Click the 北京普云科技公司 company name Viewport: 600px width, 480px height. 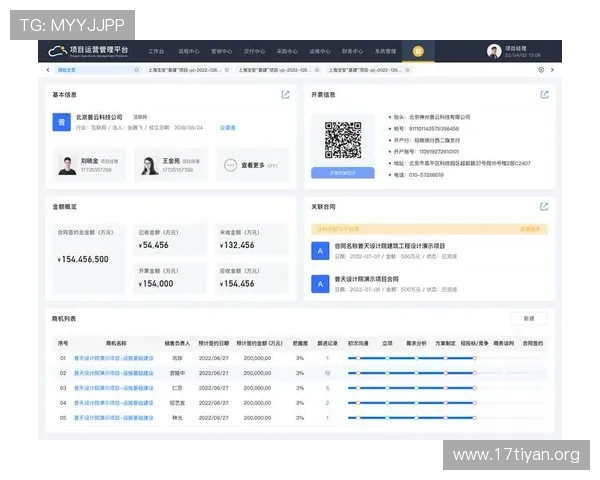pyautogui.click(x=99, y=117)
